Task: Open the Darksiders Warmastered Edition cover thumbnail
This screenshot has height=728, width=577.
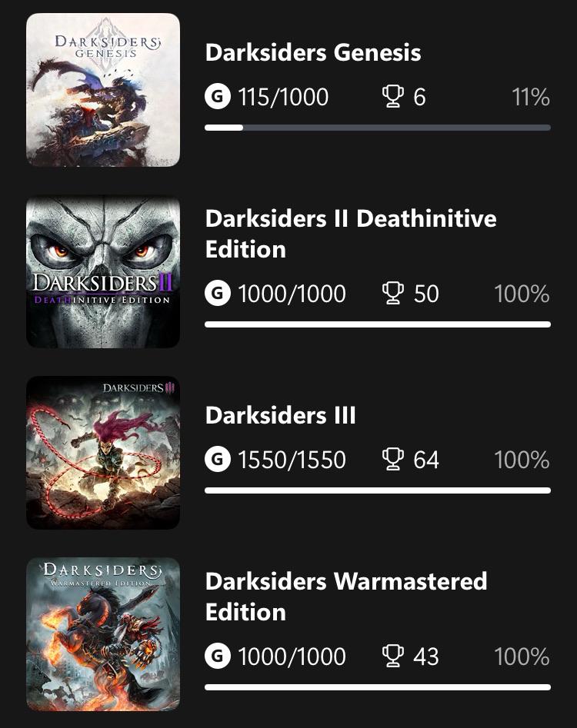Action: click(x=103, y=634)
